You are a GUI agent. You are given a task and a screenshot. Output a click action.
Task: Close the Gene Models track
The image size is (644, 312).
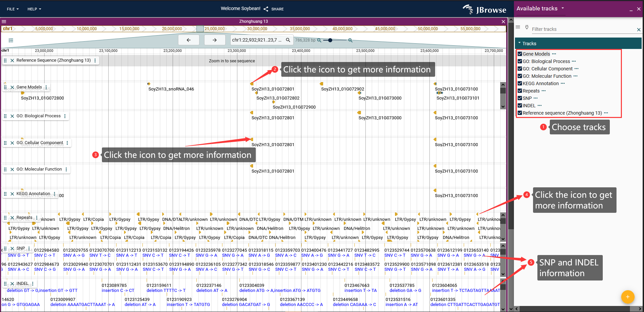point(12,87)
